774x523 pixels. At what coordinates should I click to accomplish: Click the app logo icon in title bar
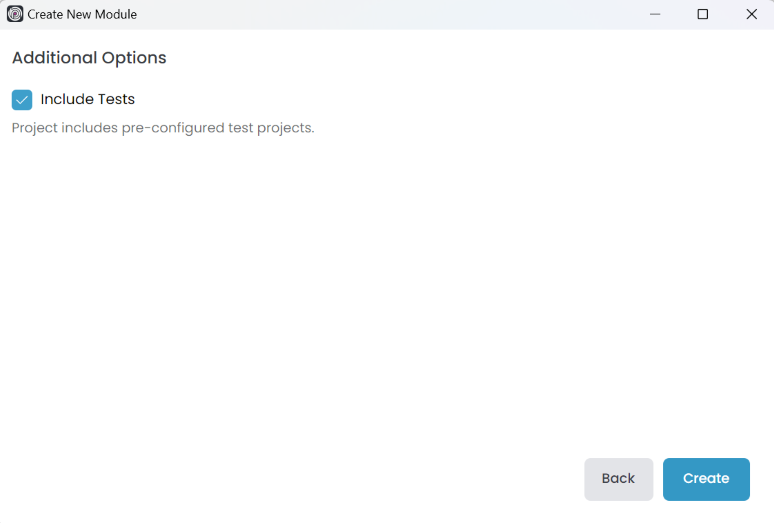click(15, 14)
